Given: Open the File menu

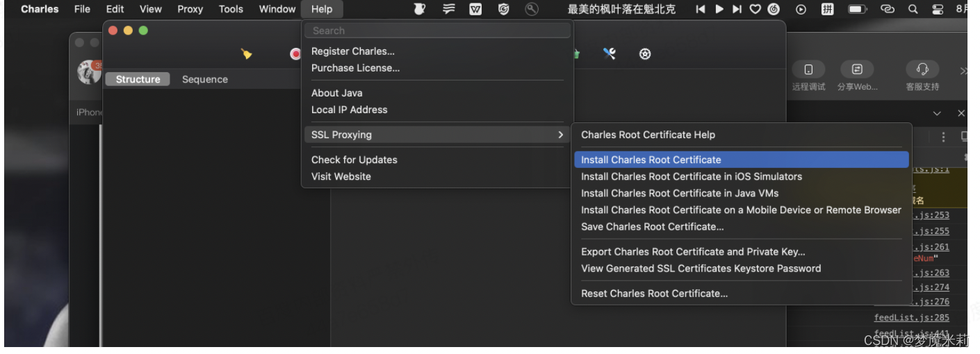Looking at the screenshot, I should pyautogui.click(x=82, y=9).
